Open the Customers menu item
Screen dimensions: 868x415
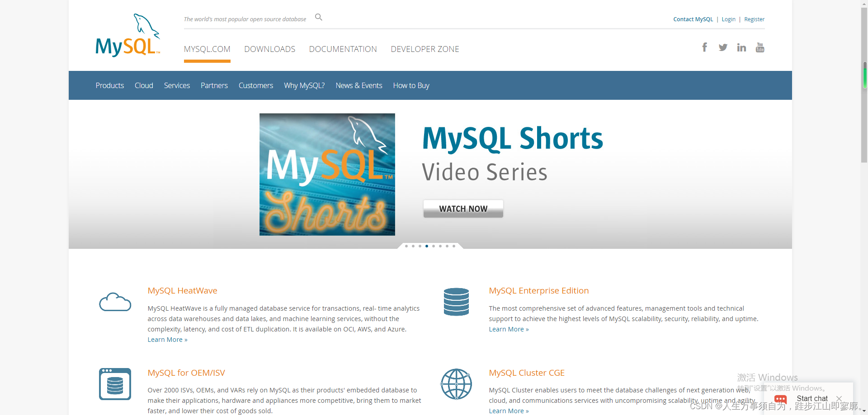pyautogui.click(x=256, y=85)
